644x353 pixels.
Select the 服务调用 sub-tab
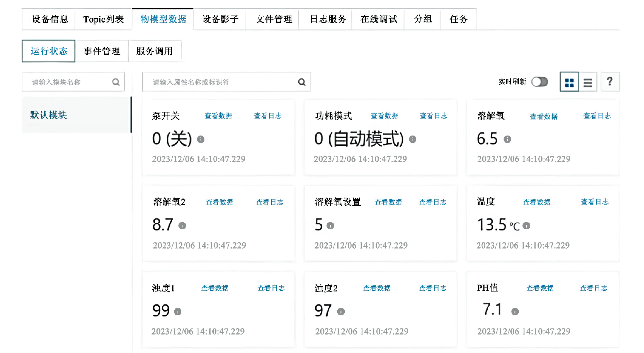155,51
